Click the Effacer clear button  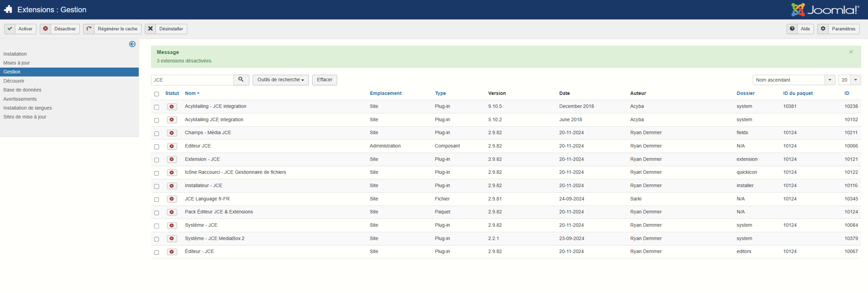click(x=325, y=80)
